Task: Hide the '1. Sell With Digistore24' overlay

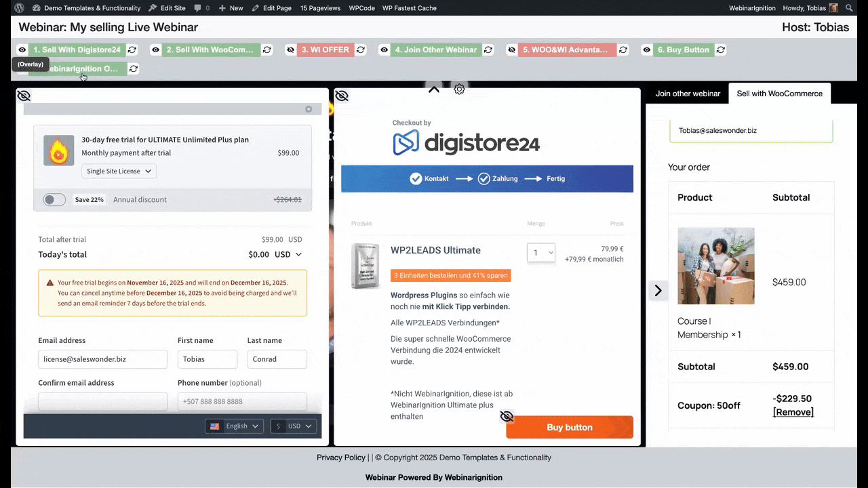Action: point(22,49)
